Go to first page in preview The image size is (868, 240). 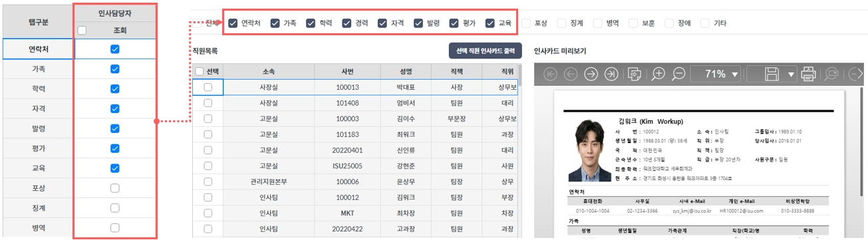(x=550, y=74)
